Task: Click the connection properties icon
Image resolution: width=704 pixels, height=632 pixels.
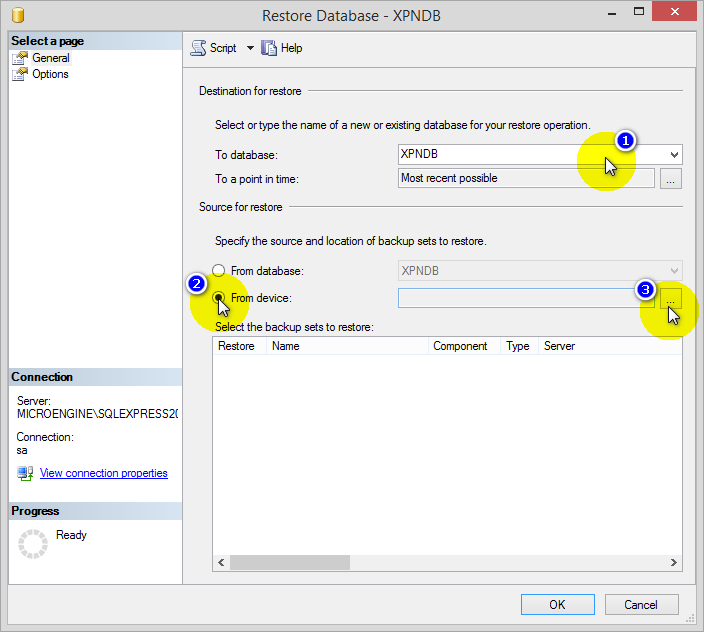Action: tap(25, 473)
